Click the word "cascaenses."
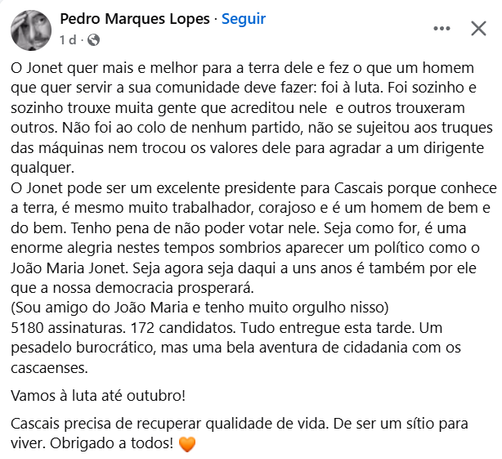502x459 pixels. (x=49, y=368)
